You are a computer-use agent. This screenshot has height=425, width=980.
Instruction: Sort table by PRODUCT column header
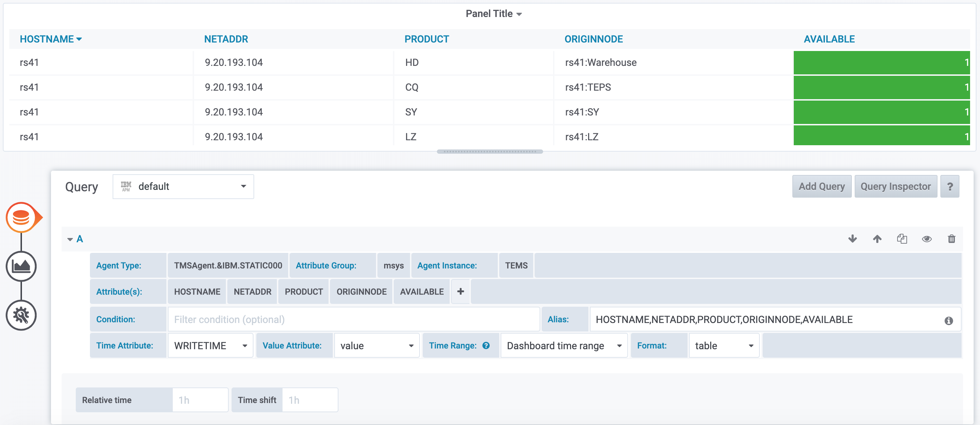click(x=427, y=39)
